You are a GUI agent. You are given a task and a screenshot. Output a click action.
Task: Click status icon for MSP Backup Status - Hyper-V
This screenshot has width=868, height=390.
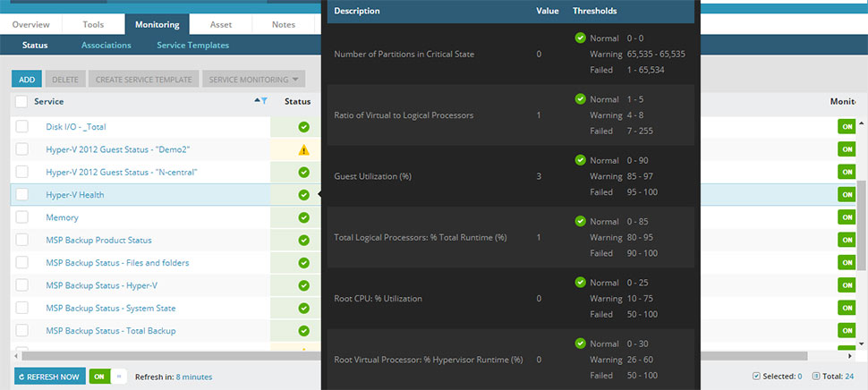[x=303, y=285]
